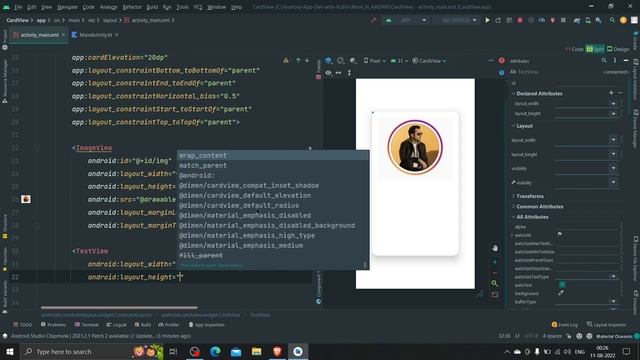Select the activity_main.xml tab

click(39, 35)
